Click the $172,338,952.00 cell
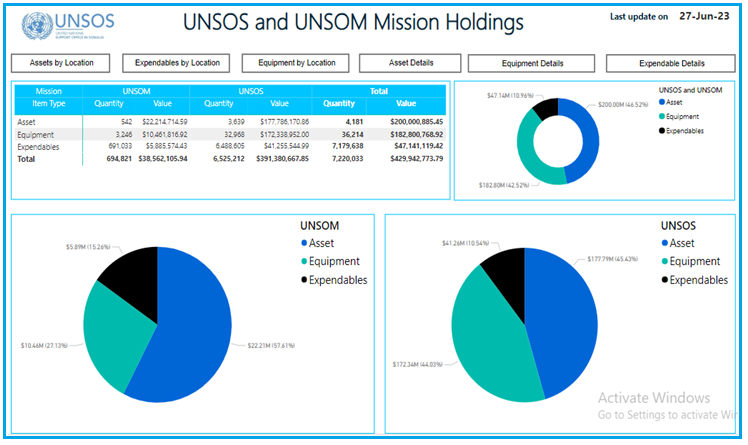This screenshot has width=748, height=445. click(284, 135)
